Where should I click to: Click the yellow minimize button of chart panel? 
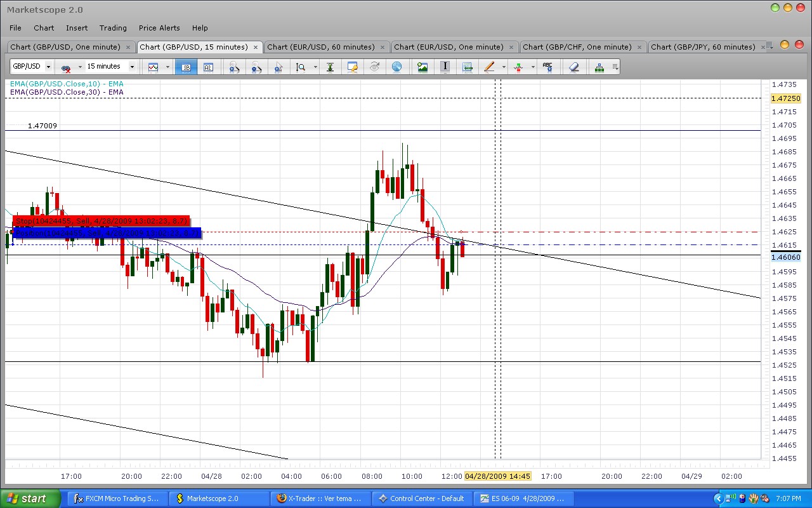784,44
